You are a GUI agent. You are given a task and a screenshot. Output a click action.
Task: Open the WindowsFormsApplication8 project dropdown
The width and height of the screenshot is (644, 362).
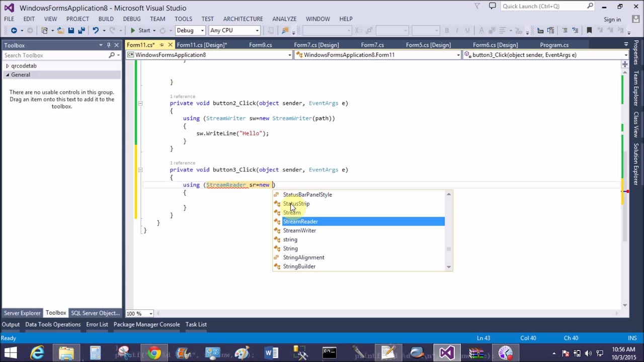pyautogui.click(x=290, y=55)
